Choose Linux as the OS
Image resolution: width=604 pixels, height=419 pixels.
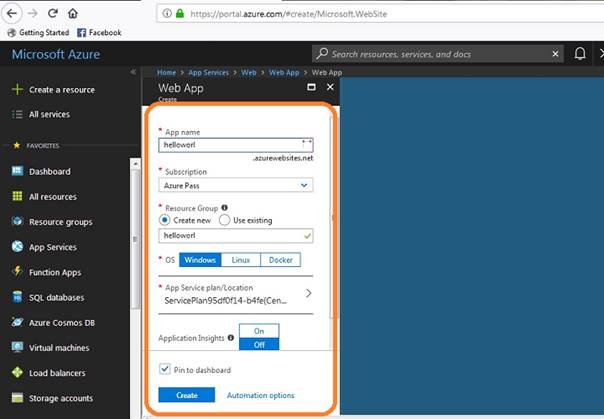[x=241, y=260]
